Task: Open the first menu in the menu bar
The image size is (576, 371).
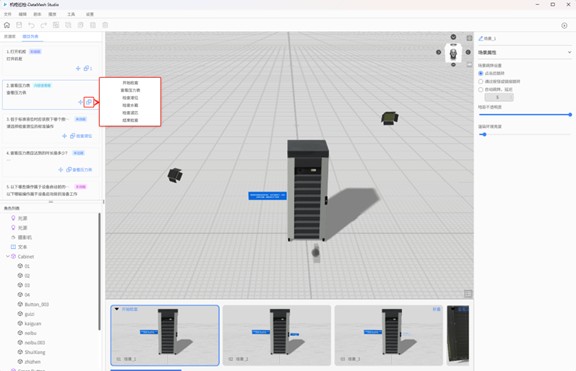Action: tap(8, 14)
